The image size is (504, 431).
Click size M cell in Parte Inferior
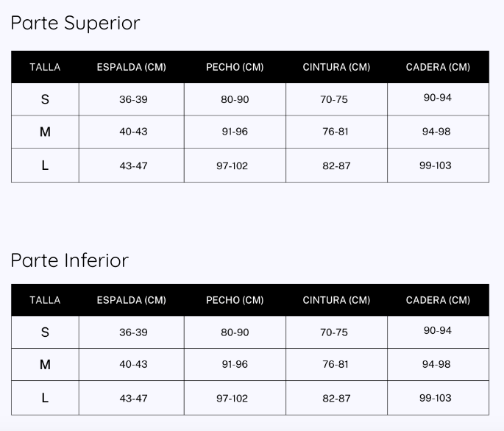coord(45,365)
